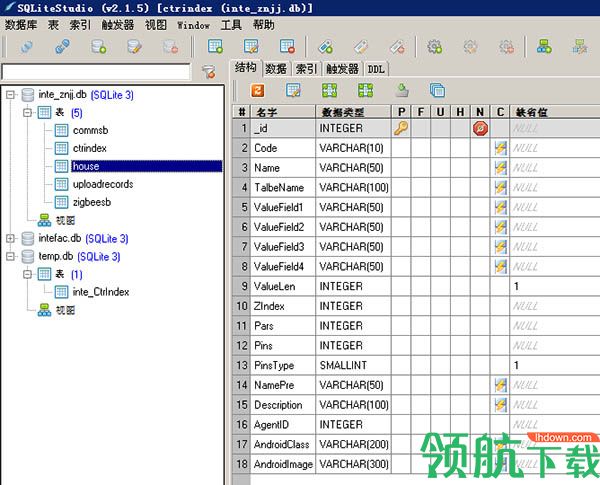Click the edit view toolbar icon
The image size is (600, 485).
(580, 47)
